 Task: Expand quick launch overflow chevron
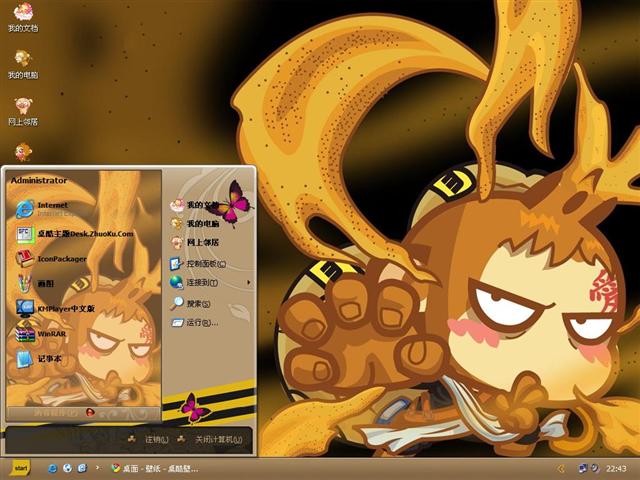click(97, 467)
